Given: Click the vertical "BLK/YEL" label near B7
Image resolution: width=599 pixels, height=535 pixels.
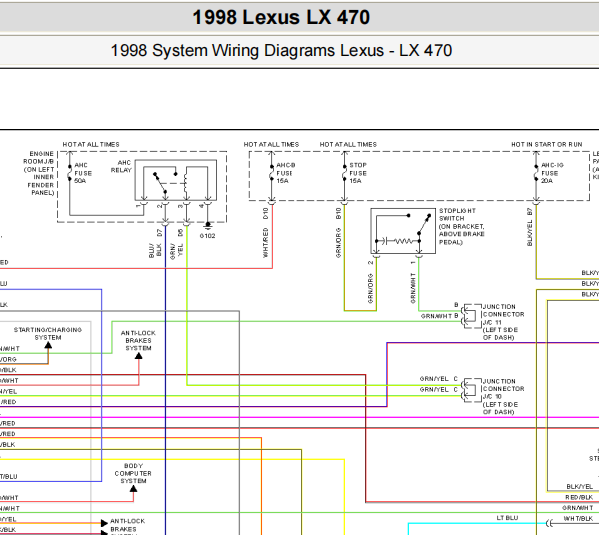Looking at the screenshot, I should coord(529,233).
